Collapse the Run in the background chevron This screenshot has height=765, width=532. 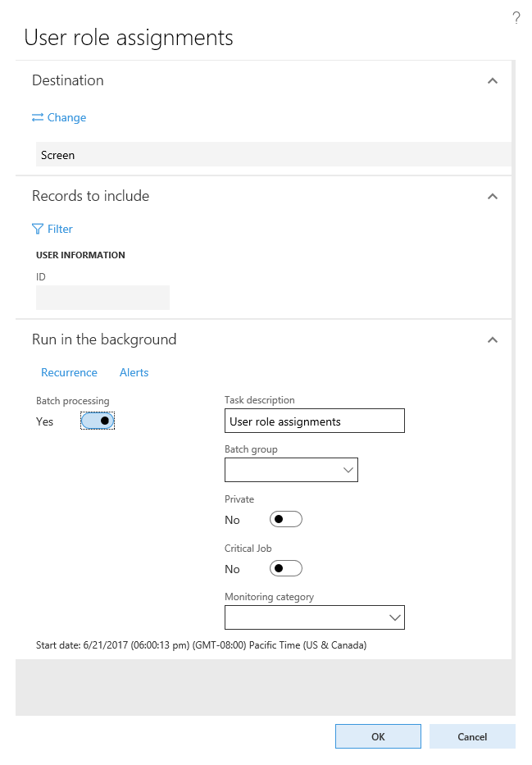493,339
